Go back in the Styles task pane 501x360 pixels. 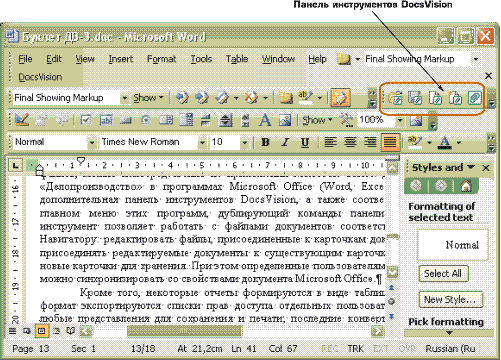pyautogui.click(x=415, y=186)
